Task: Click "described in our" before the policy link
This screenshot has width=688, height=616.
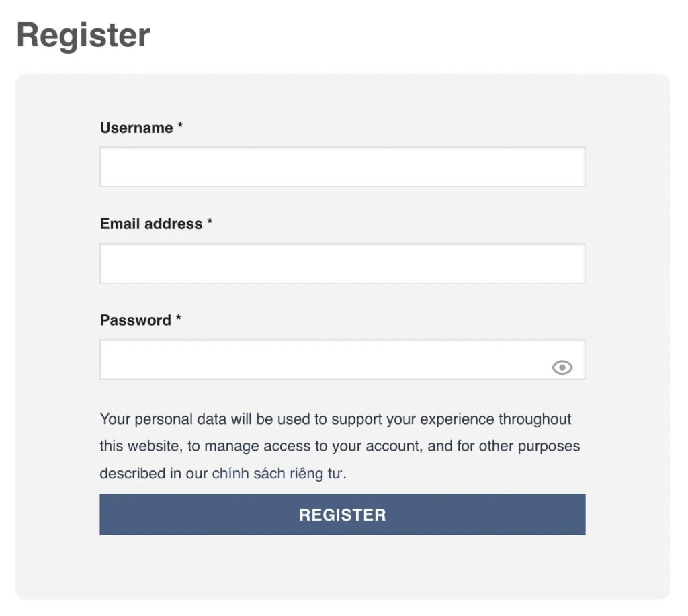Action: (x=153, y=474)
